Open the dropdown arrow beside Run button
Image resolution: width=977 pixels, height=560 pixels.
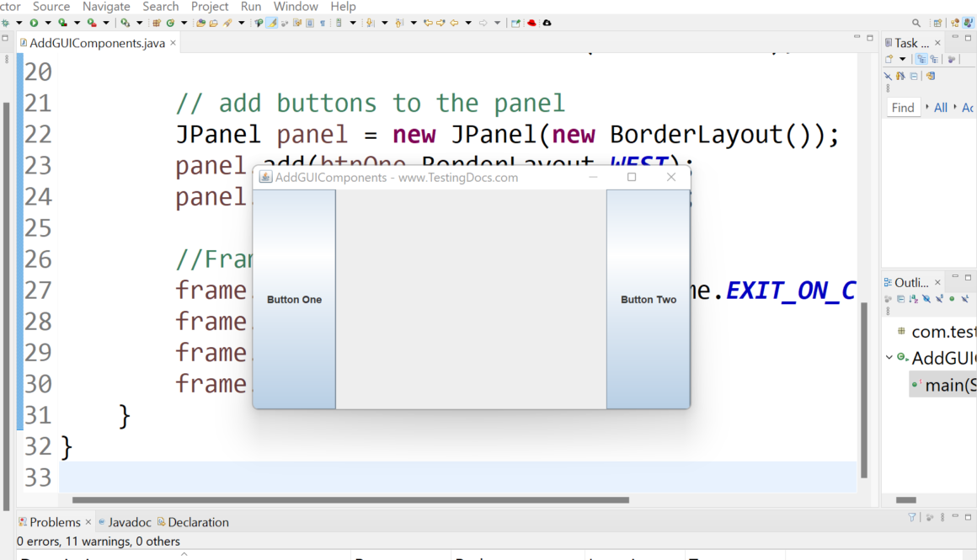click(x=47, y=23)
